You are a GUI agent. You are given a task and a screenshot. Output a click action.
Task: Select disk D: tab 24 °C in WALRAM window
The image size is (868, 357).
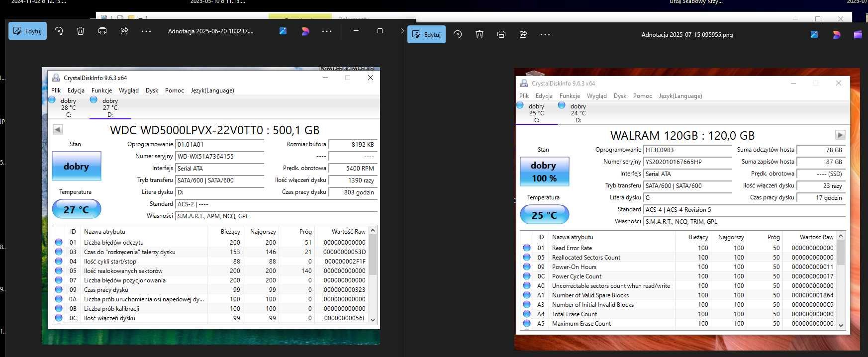pos(578,113)
